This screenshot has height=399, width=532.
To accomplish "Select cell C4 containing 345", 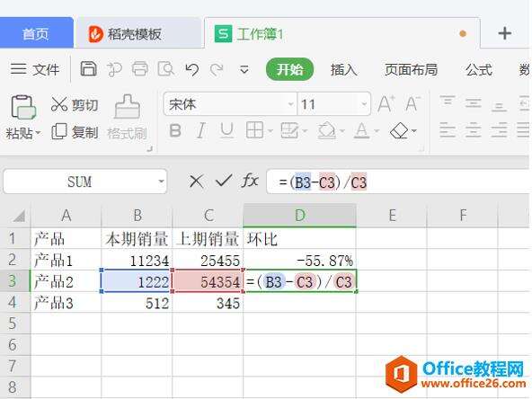I will coord(208,302).
